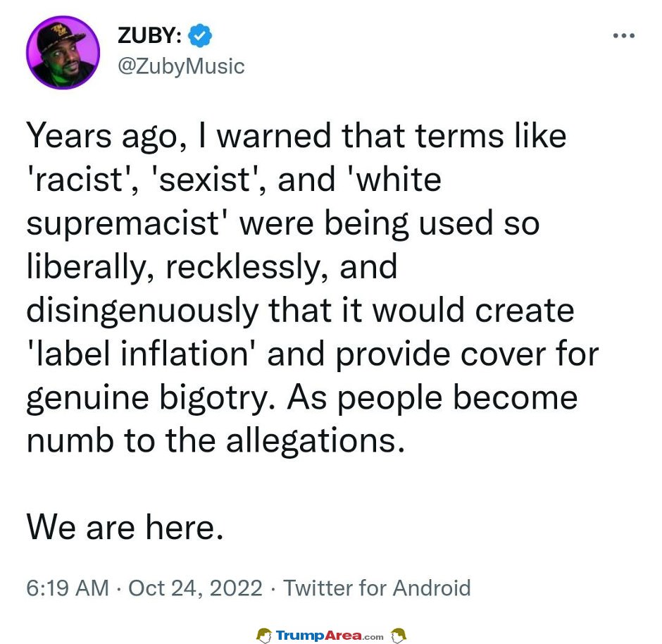Click the We are here. line
Viewport: 662px width, 644px height.
pyautogui.click(x=125, y=527)
